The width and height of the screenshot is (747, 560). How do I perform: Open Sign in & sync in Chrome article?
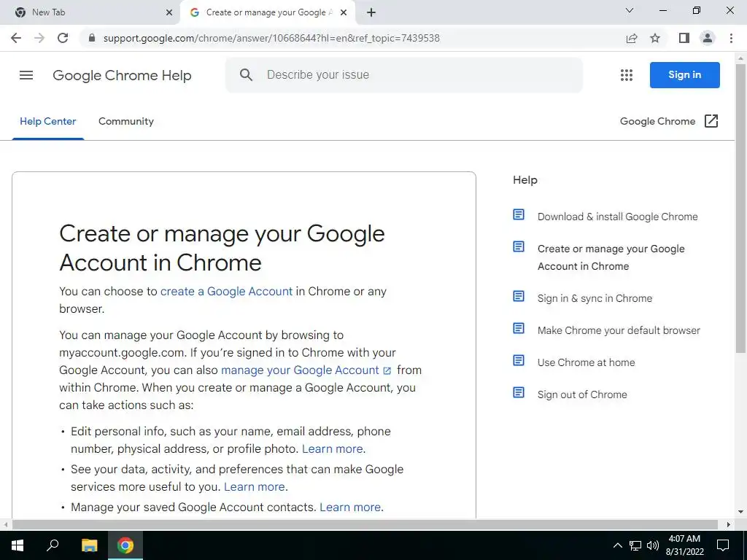(595, 298)
